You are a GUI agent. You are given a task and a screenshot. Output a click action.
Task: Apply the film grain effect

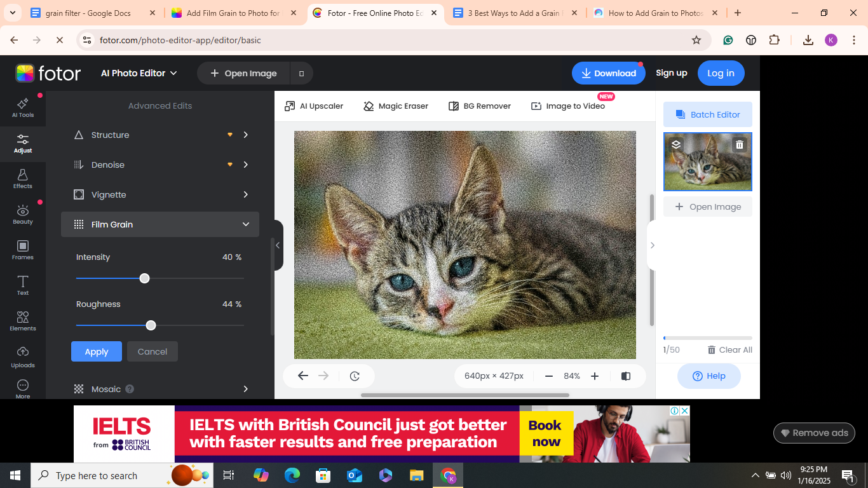[96, 351]
